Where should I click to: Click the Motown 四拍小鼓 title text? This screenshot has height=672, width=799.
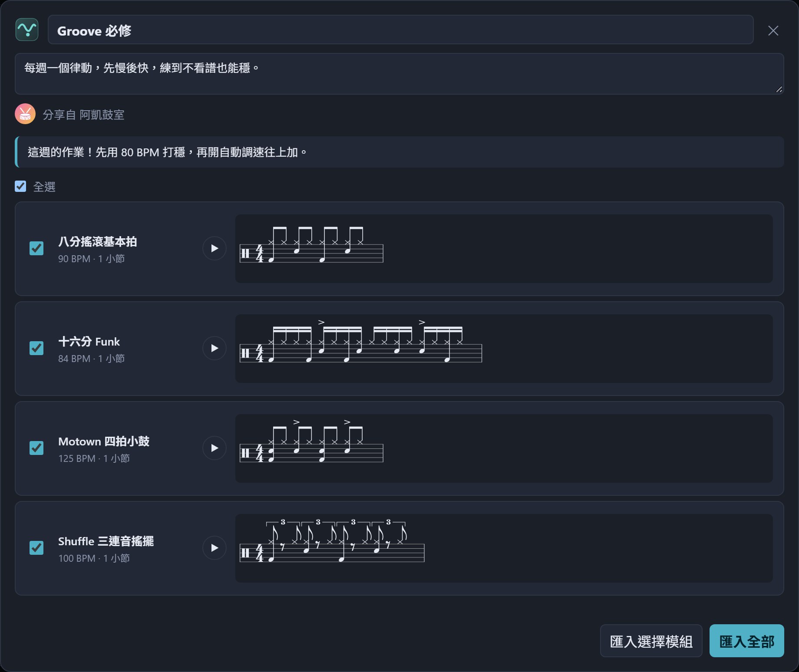104,441
